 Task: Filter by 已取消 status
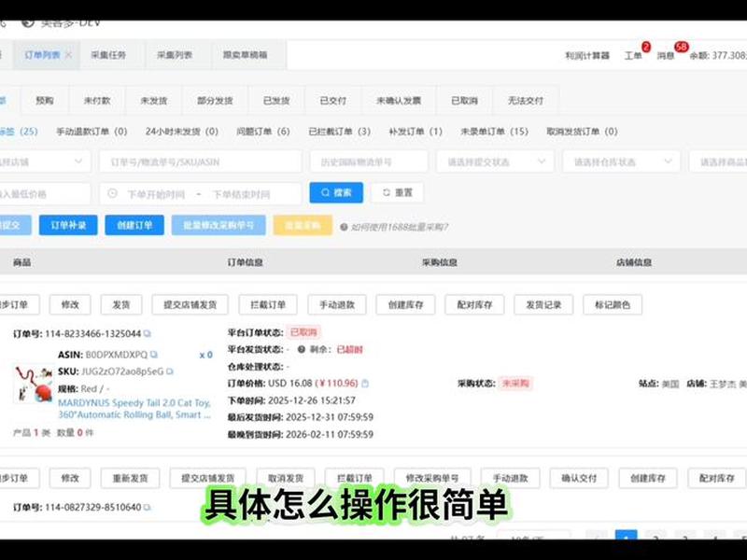[x=464, y=101]
